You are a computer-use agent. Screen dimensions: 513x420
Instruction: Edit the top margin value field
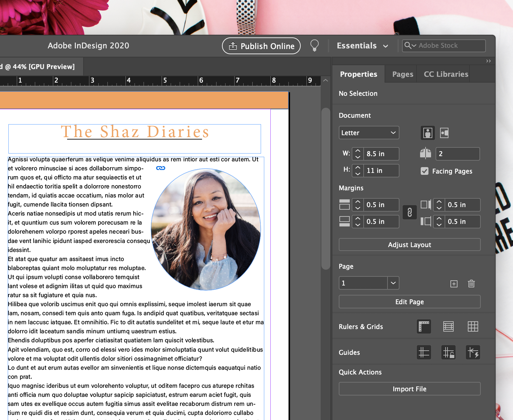[x=381, y=205]
